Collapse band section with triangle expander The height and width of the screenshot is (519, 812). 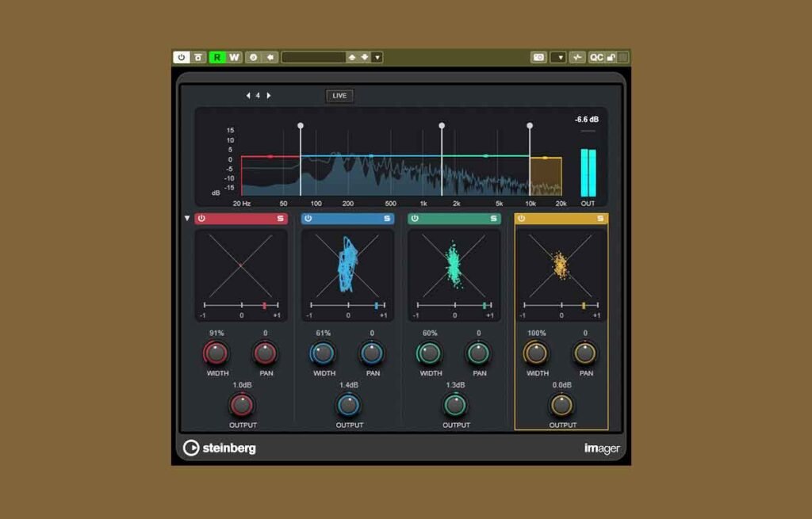pos(187,219)
